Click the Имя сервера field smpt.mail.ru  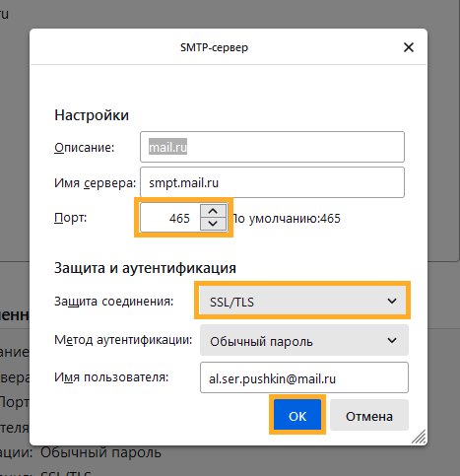coord(272,182)
